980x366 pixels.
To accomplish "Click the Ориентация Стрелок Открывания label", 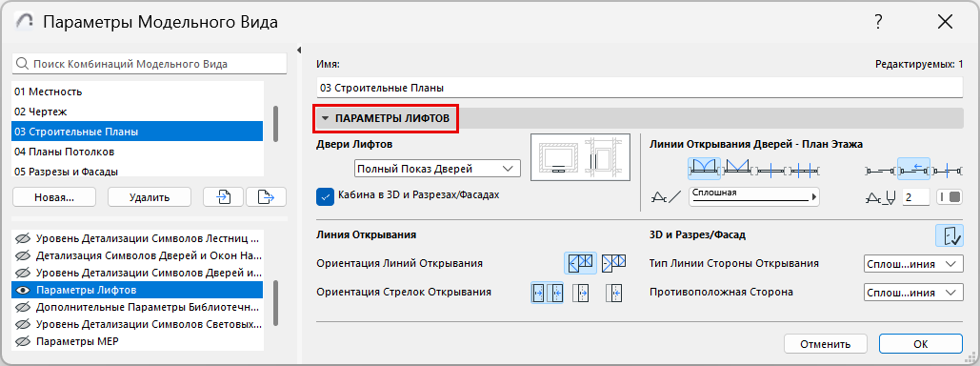I will [x=404, y=292].
